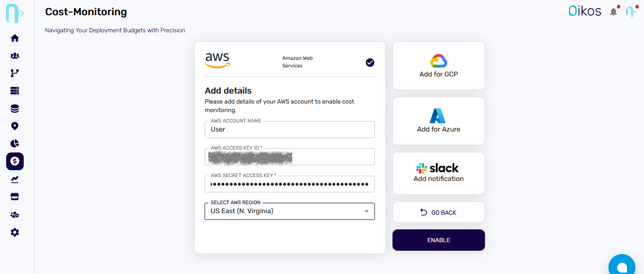The image size is (644, 274).
Task: Open the Pipelines branch icon in sidebar
Action: click(15, 73)
